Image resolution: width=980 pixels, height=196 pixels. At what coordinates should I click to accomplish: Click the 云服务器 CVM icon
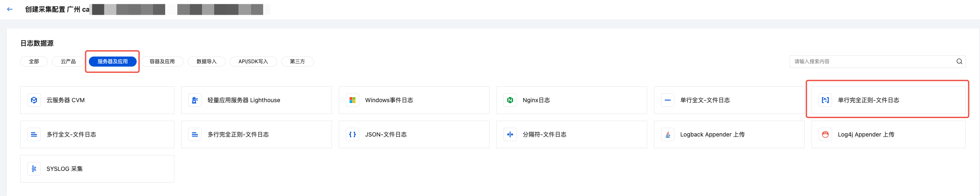(x=34, y=100)
